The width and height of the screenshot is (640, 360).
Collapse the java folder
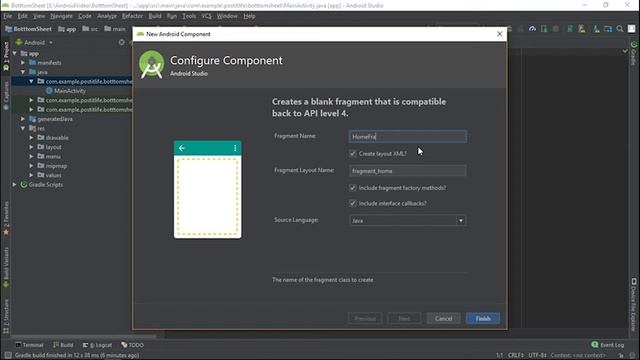[23, 72]
